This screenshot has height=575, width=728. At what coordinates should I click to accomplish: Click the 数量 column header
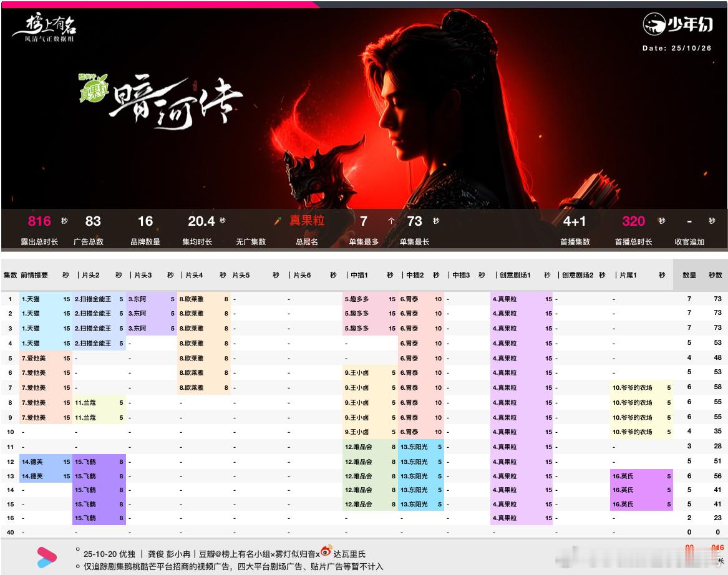[689, 275]
